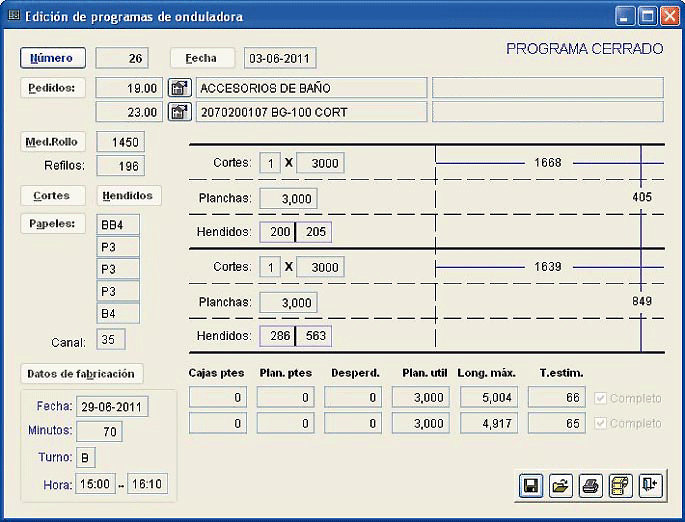
Task: Close the Edición de programas window
Action: tap(669, 17)
